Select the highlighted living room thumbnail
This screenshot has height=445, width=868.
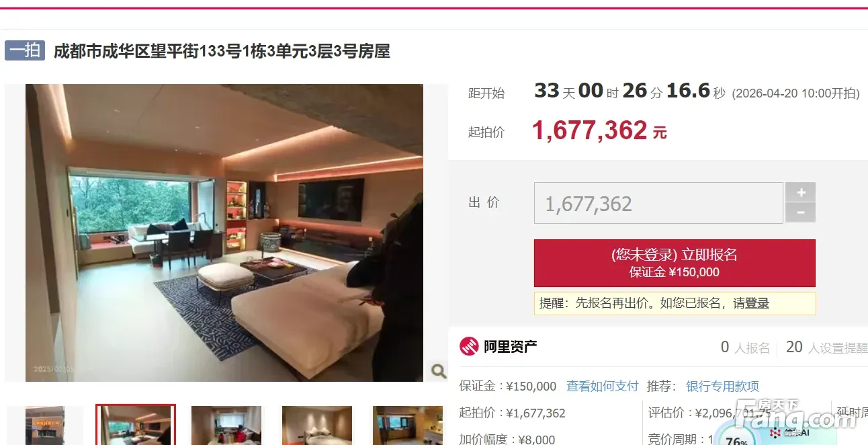click(136, 425)
